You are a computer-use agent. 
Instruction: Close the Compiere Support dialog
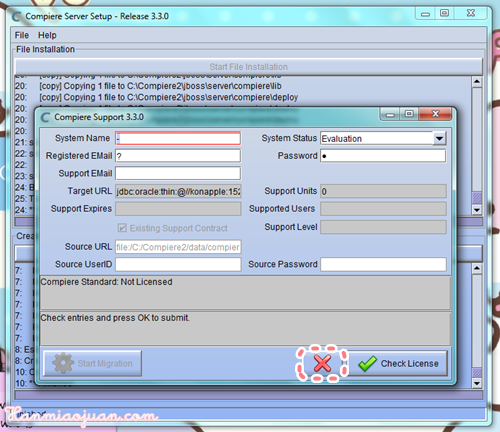coord(435,114)
